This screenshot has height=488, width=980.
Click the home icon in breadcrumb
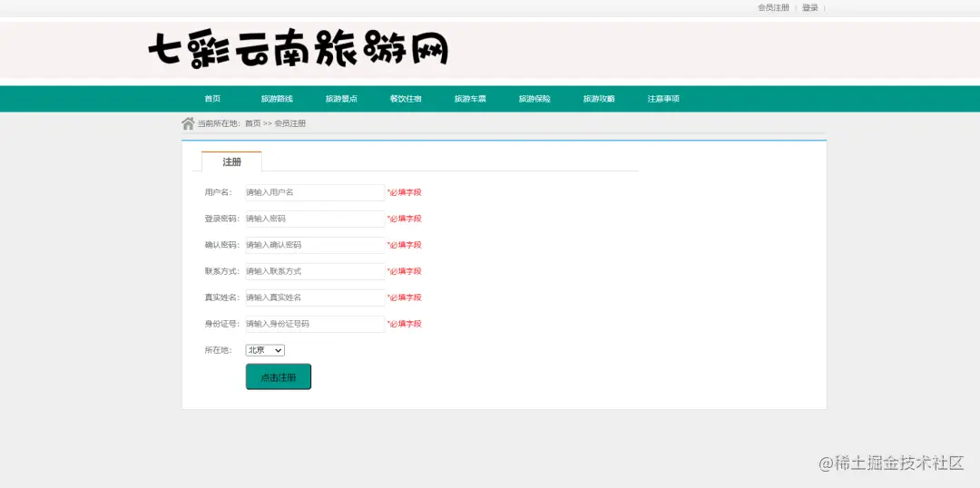click(188, 123)
